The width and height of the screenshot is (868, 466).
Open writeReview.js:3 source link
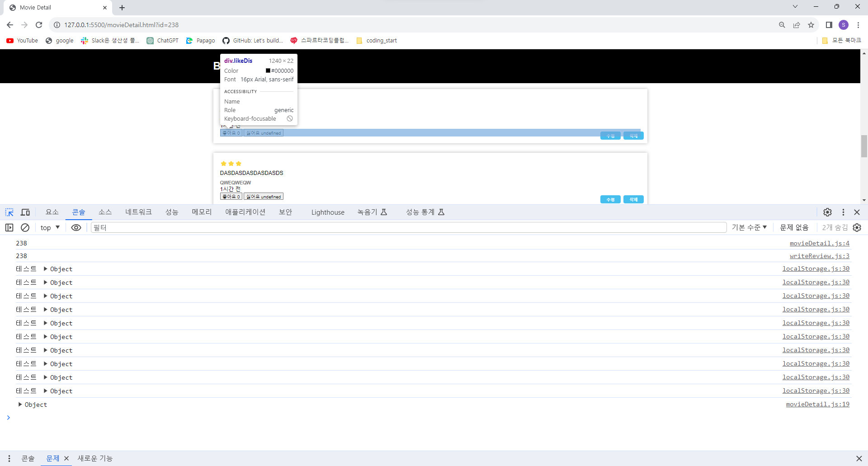819,256
